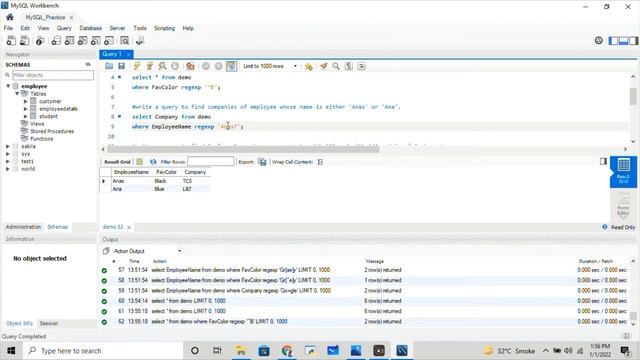Select the Views folder
The width and height of the screenshot is (640, 360).
click(x=37, y=124)
